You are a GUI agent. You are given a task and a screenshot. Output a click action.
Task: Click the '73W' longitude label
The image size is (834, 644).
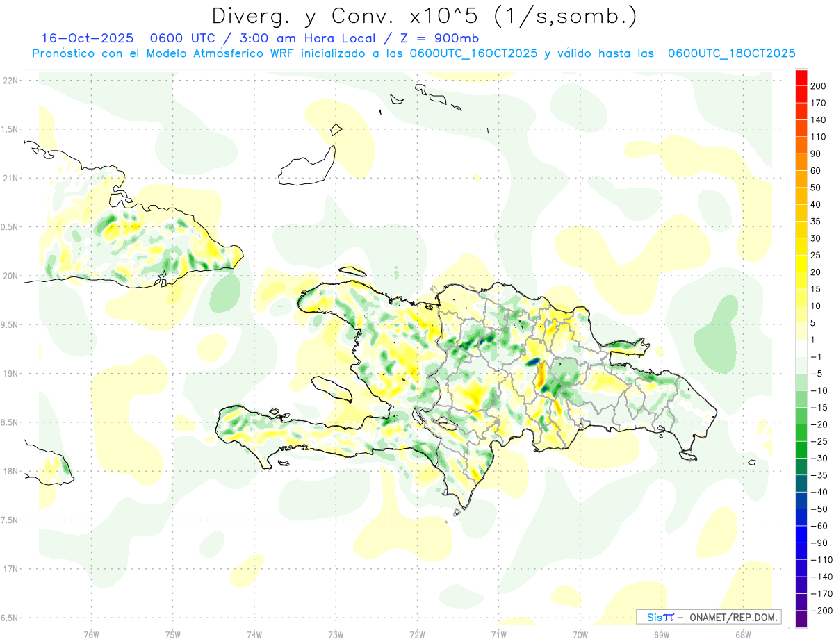[336, 634]
